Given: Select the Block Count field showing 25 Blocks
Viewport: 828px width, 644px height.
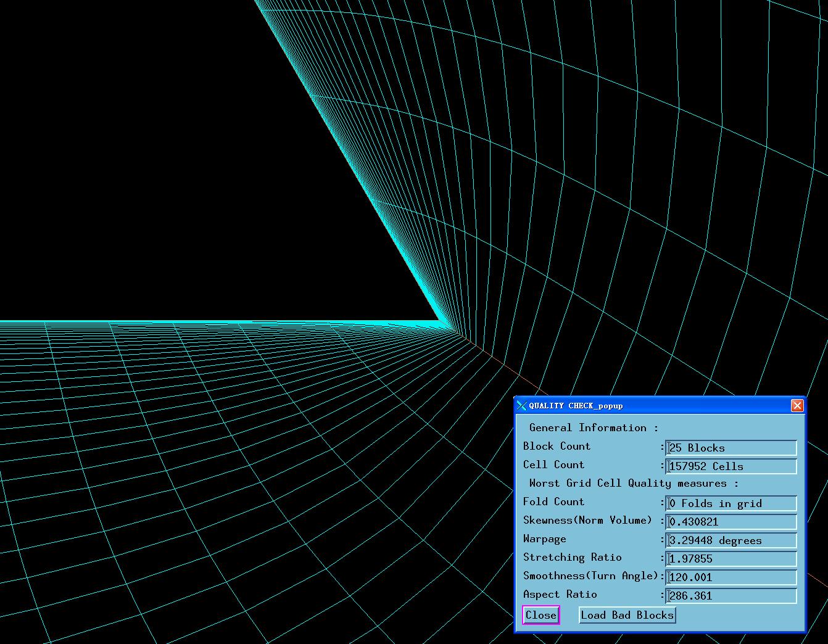Looking at the screenshot, I should coord(731,448).
